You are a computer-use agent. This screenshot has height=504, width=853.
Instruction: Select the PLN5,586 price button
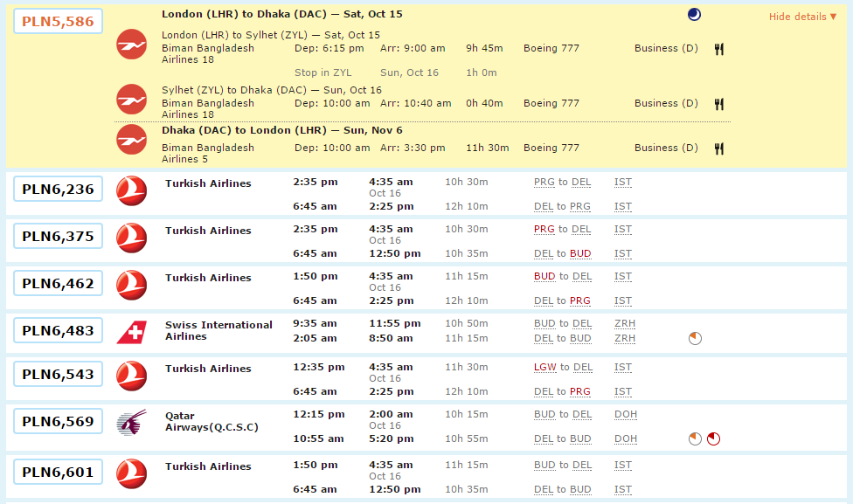(59, 21)
